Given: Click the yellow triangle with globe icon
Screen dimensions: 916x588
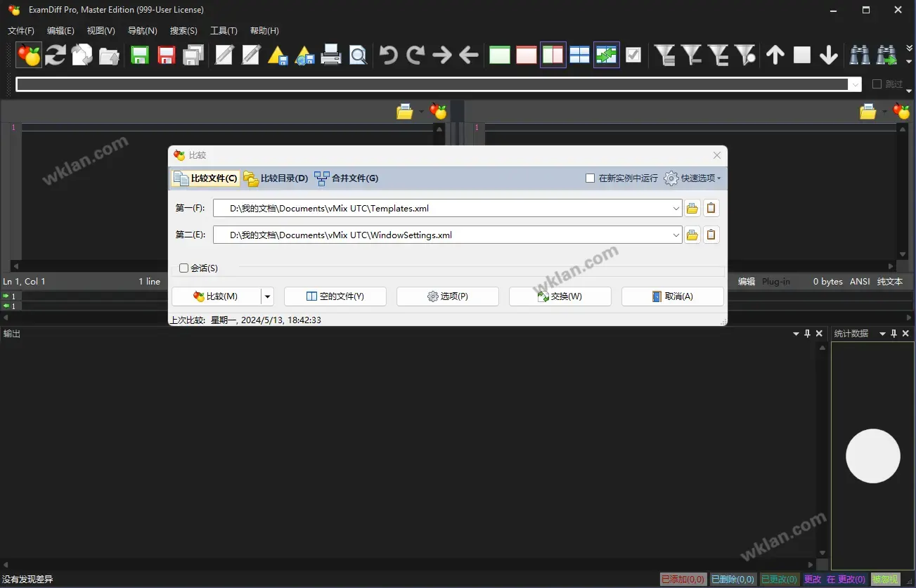Looking at the screenshot, I should click(x=304, y=55).
